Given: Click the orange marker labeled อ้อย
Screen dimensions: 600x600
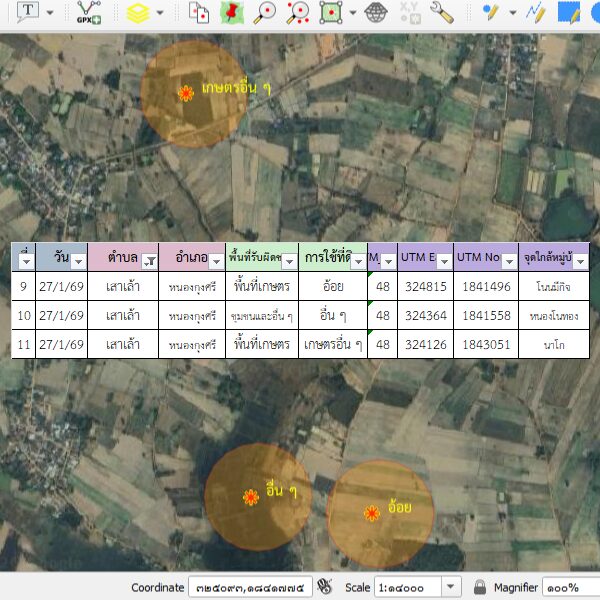Looking at the screenshot, I should 372,513.
